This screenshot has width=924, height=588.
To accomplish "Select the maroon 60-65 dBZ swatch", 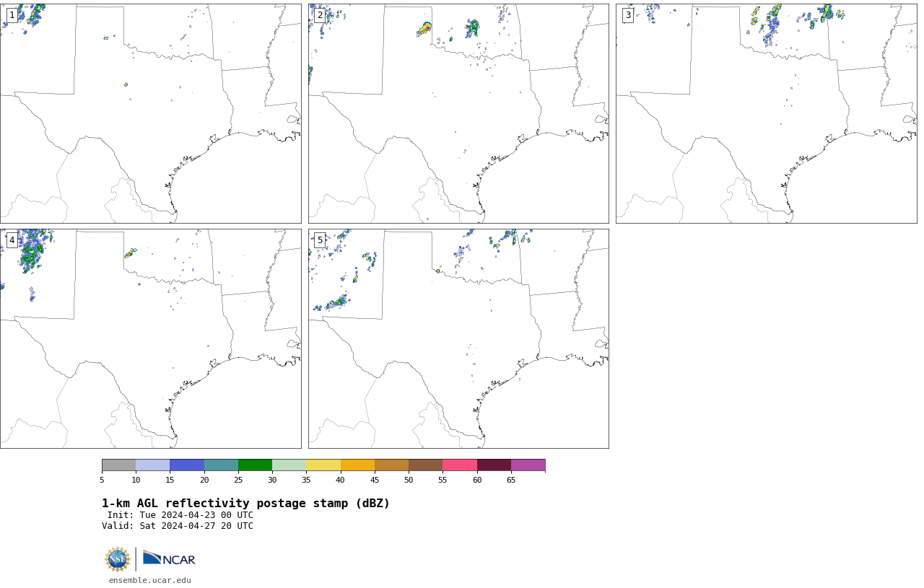I will pyautogui.click(x=494, y=465).
